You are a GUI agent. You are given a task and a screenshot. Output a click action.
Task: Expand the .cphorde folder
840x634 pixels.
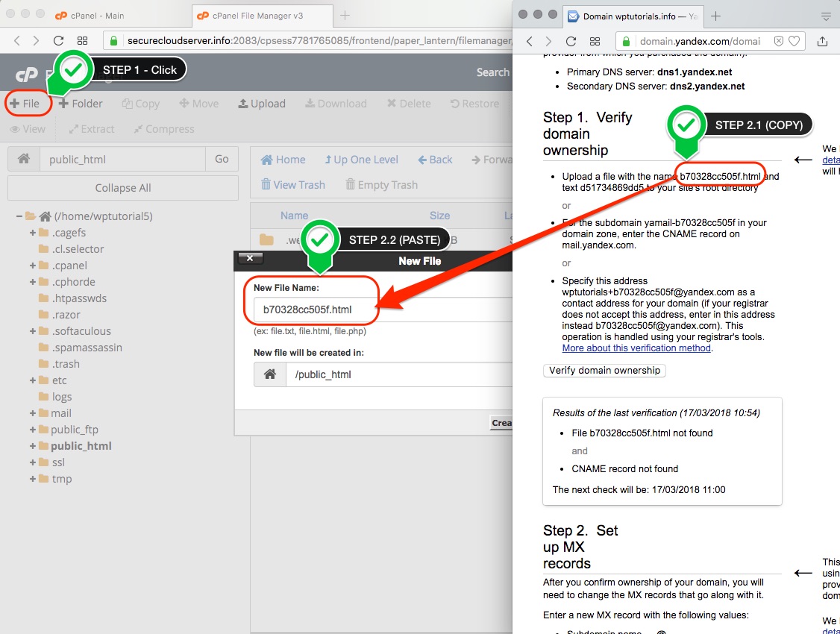pyautogui.click(x=33, y=282)
